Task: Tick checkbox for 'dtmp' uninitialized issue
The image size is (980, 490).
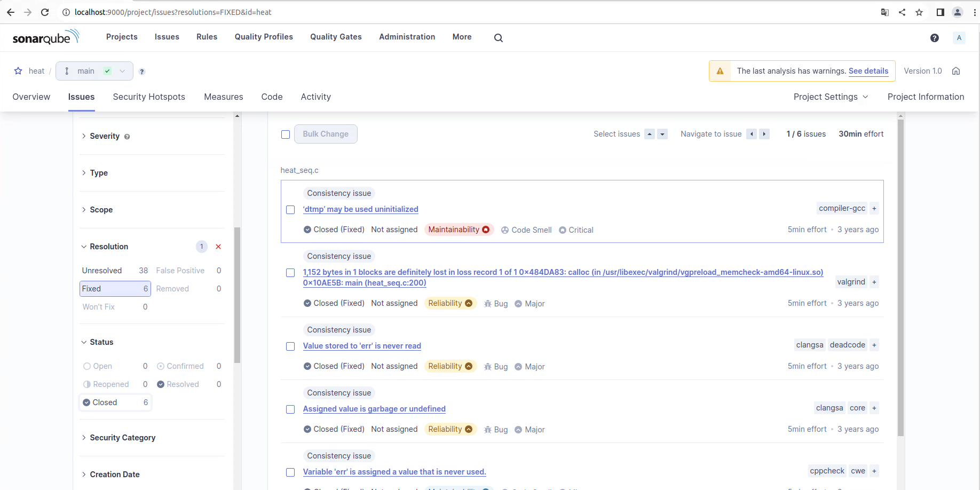Action: point(290,210)
